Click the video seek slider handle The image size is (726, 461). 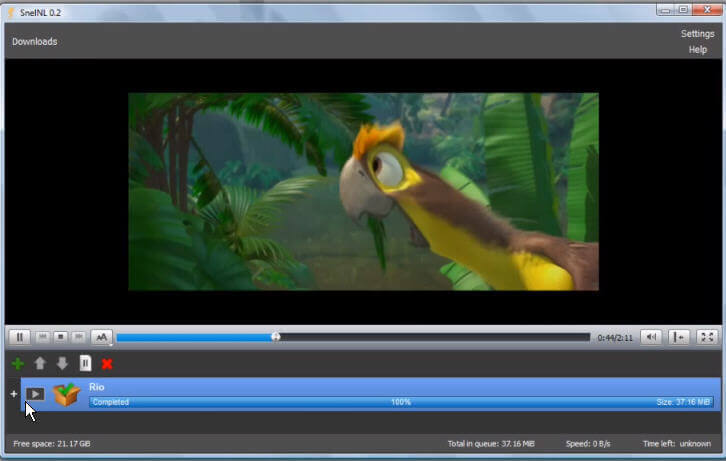tap(275, 336)
